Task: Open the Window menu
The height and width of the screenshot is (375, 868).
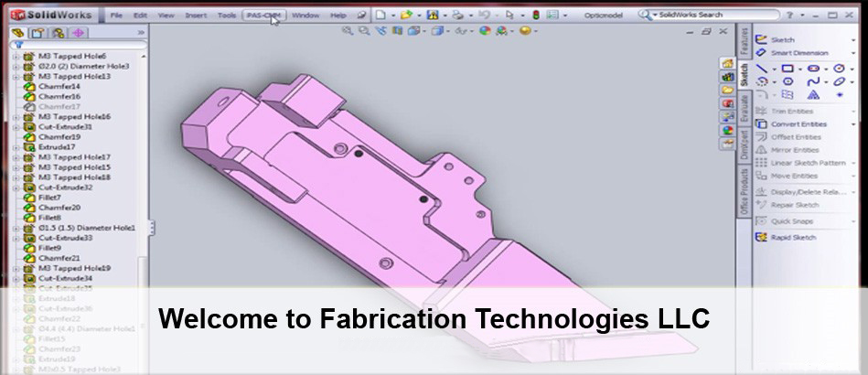Action: click(305, 16)
